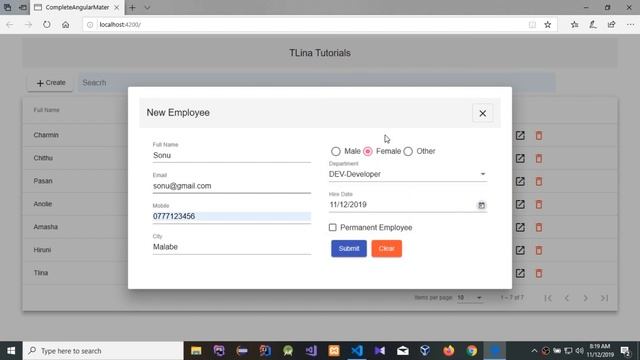Submit the New Employee form

point(349,249)
